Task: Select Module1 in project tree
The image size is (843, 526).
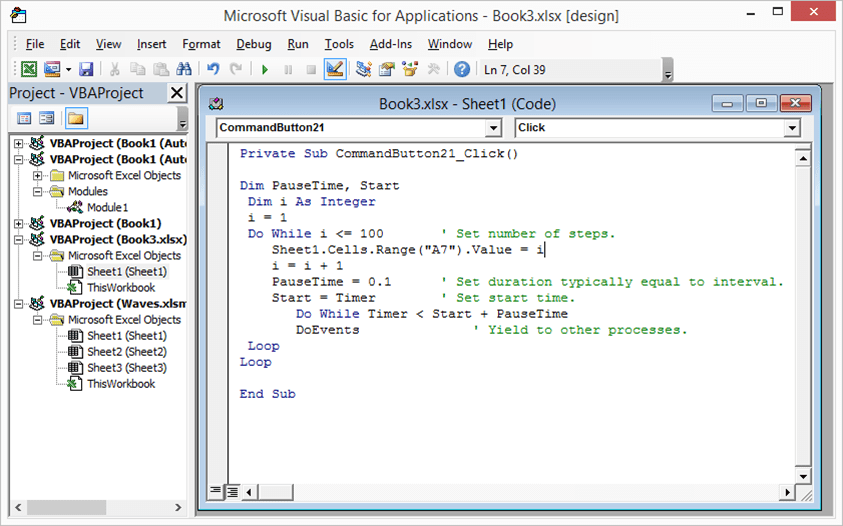Action: (x=107, y=208)
